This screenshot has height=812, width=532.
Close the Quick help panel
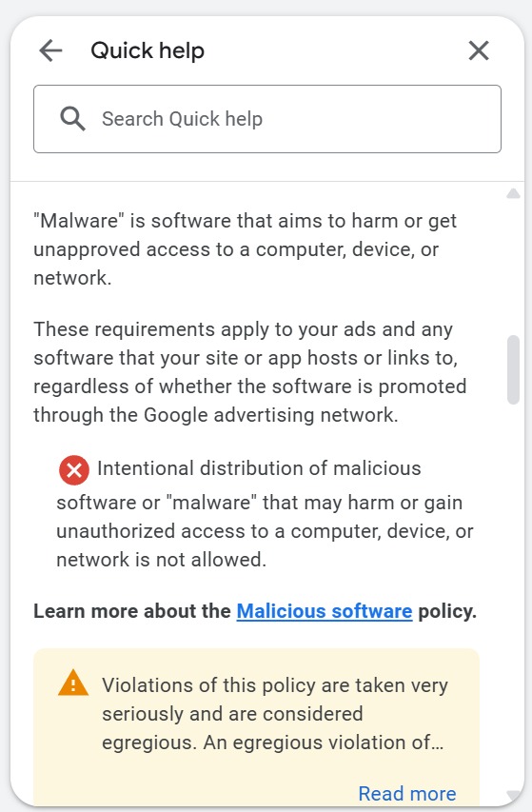[x=479, y=50]
